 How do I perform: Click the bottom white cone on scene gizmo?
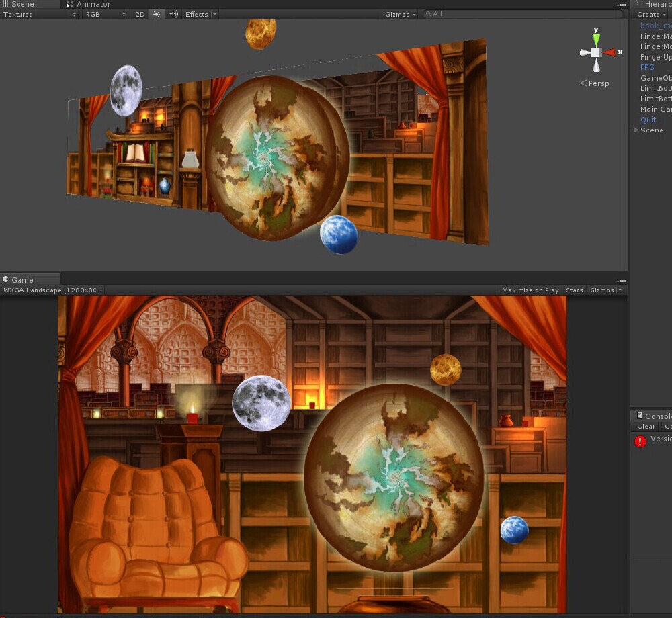[x=596, y=65]
